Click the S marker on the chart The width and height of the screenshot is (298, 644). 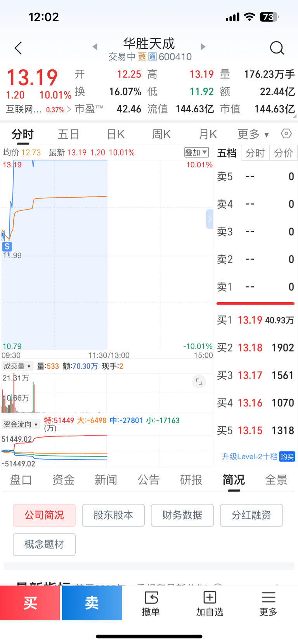7,246
